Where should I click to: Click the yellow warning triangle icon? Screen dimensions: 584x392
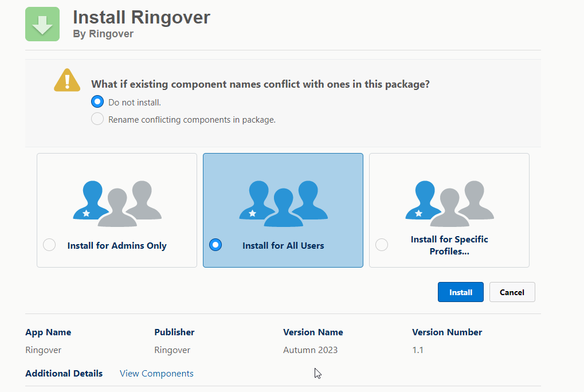pyautogui.click(x=66, y=80)
